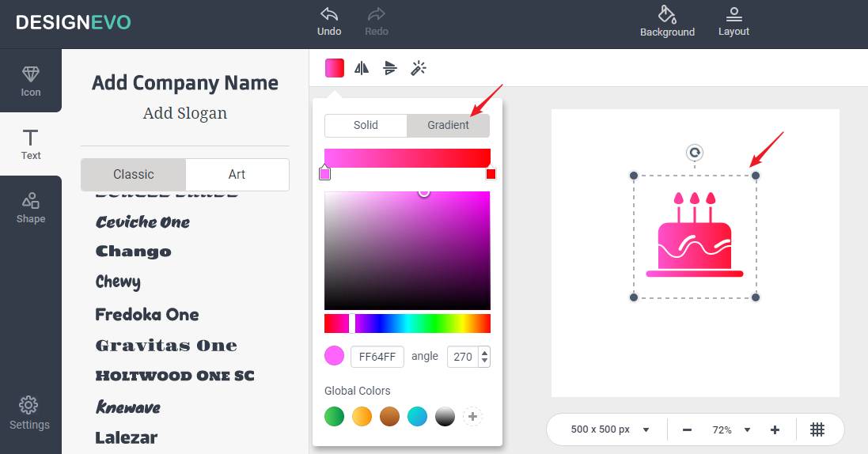This screenshot has width=868, height=454.
Task: Click the Add Company Name text
Action: [x=185, y=83]
